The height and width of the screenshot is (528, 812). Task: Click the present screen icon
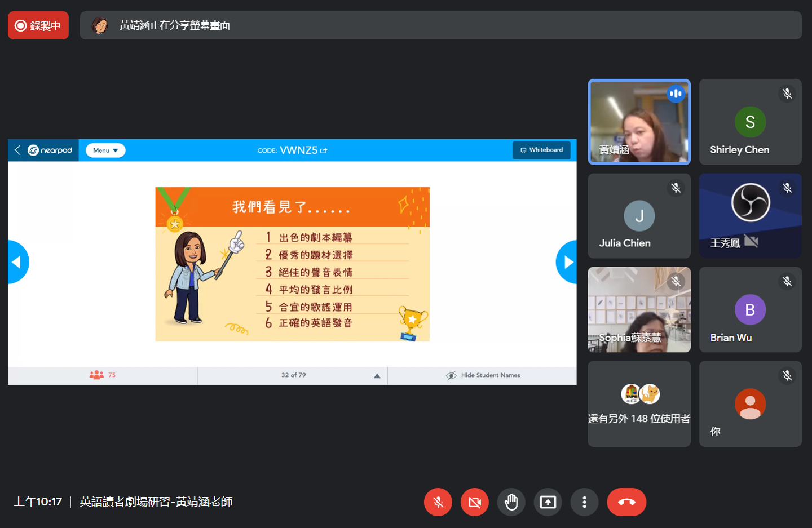pyautogui.click(x=548, y=502)
